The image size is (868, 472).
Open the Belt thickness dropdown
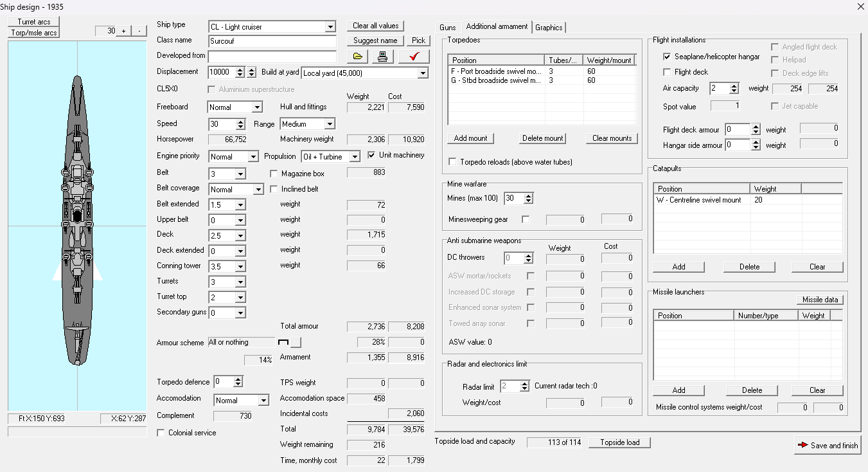point(240,174)
